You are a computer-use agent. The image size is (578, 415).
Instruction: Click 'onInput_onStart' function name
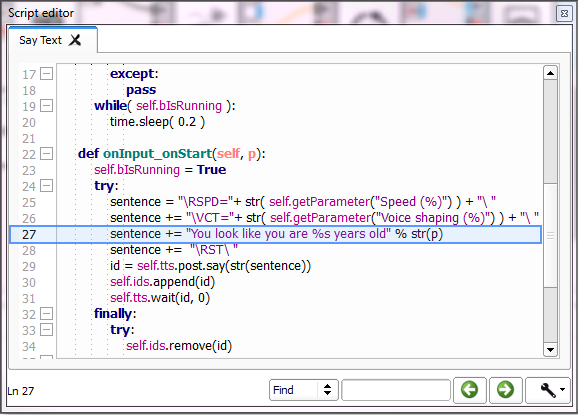157,154
